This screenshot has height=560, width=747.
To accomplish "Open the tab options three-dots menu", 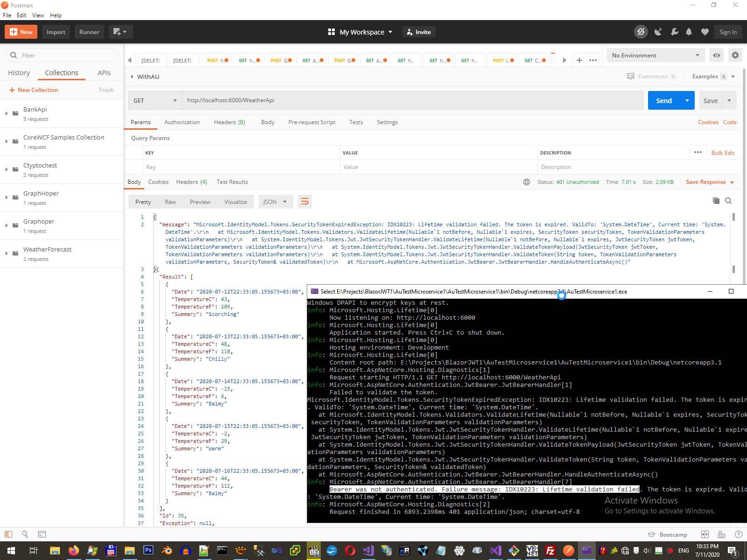I will tap(593, 60).
